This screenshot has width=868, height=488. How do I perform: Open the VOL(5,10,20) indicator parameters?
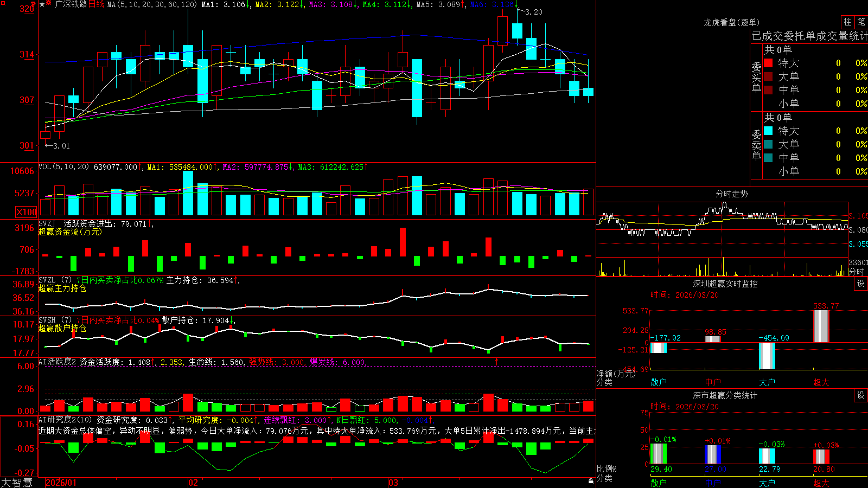64,167
